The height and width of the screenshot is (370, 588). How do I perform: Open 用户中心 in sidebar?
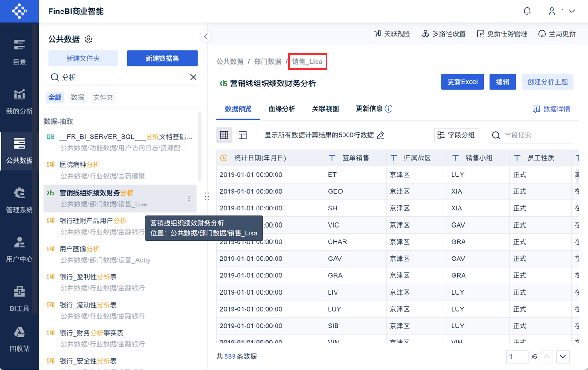point(19,250)
